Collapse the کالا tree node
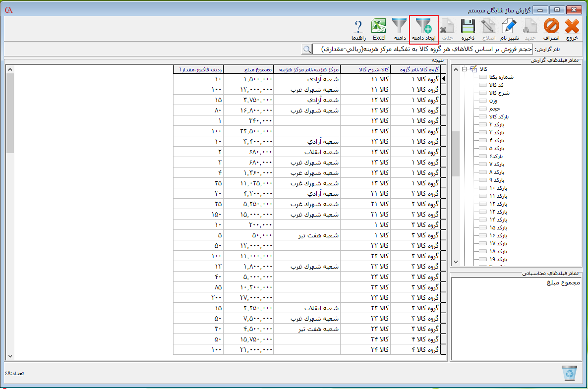588x389 pixels. [464, 69]
